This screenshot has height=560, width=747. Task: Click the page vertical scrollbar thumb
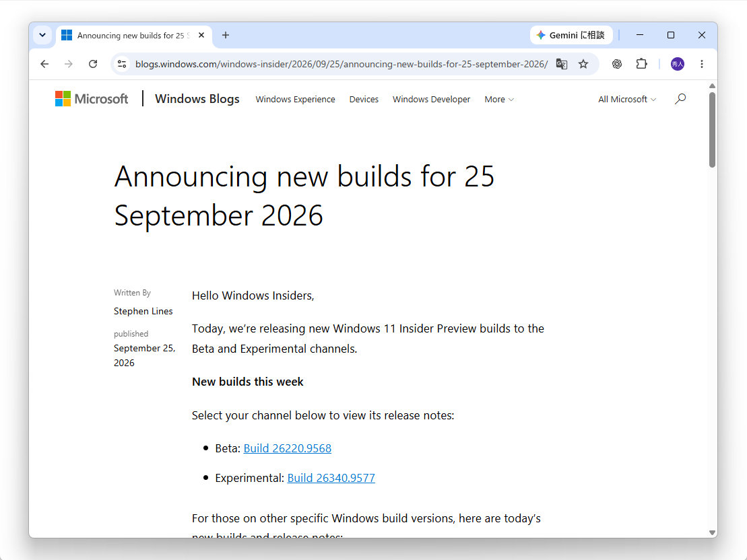[x=712, y=129]
